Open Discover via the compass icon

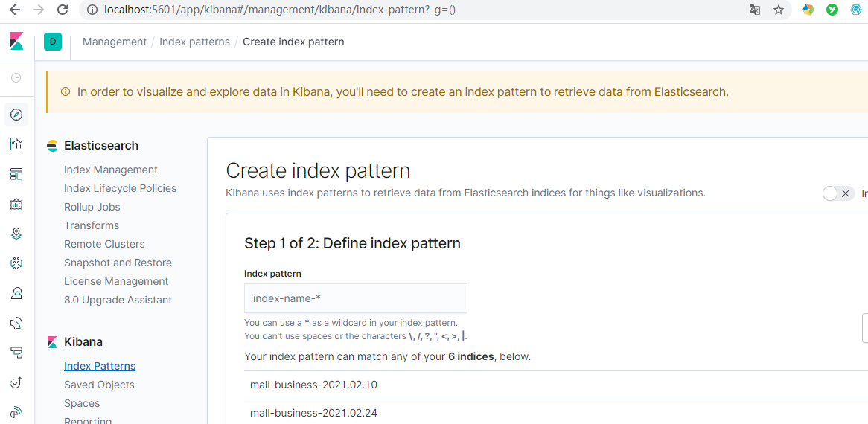tap(16, 115)
